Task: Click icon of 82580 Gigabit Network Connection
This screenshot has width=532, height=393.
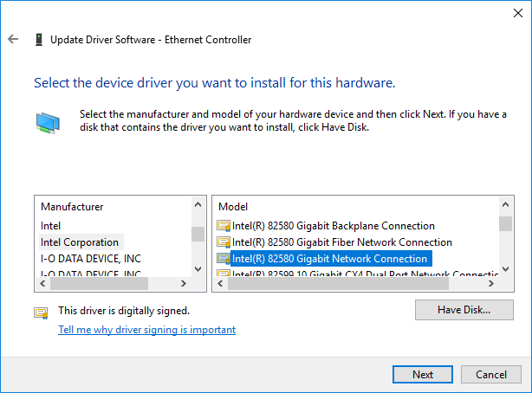Action: click(x=224, y=259)
